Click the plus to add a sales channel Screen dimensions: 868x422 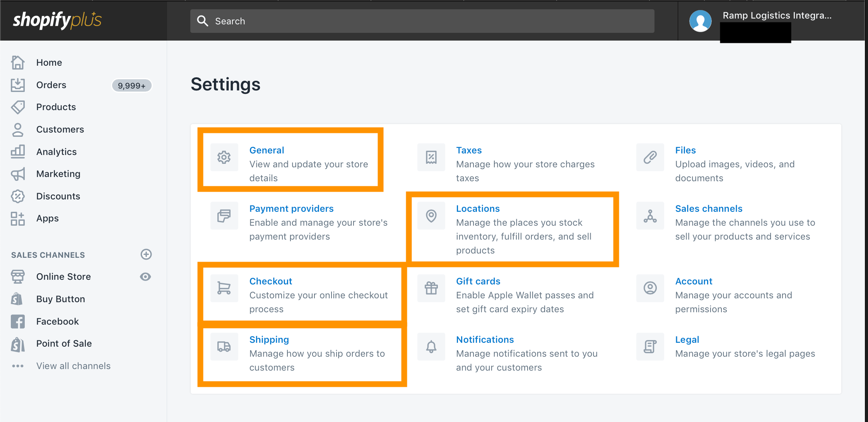pos(146,254)
